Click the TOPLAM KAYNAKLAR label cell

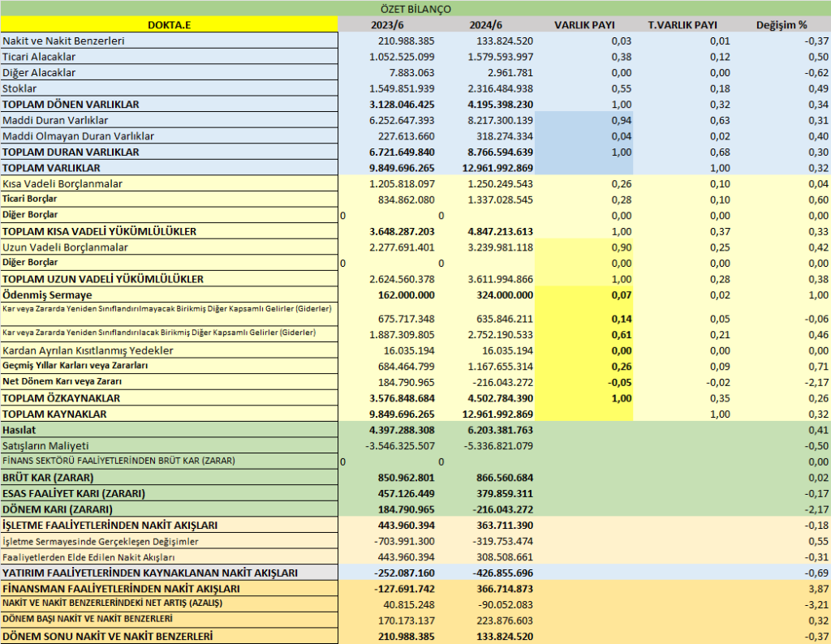pos(169,414)
